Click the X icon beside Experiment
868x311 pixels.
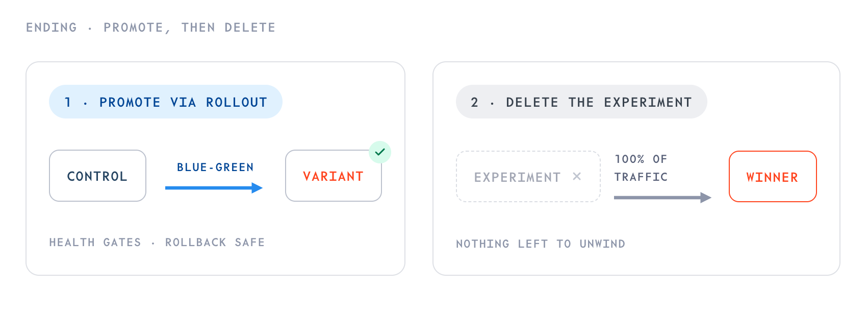click(577, 176)
